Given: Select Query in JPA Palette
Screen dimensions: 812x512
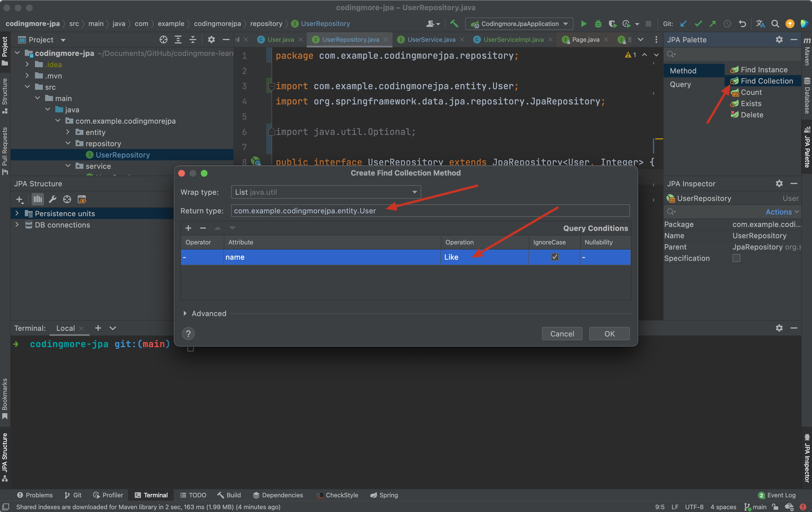Looking at the screenshot, I should [x=680, y=84].
